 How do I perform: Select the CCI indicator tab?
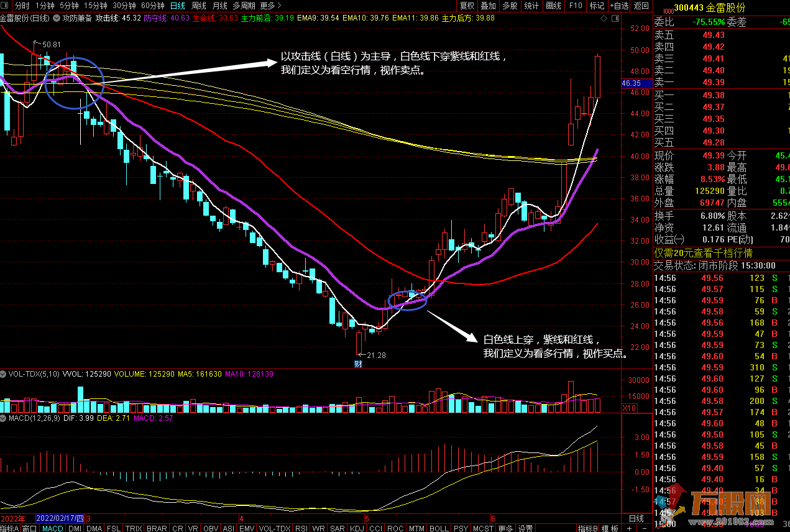376,528
